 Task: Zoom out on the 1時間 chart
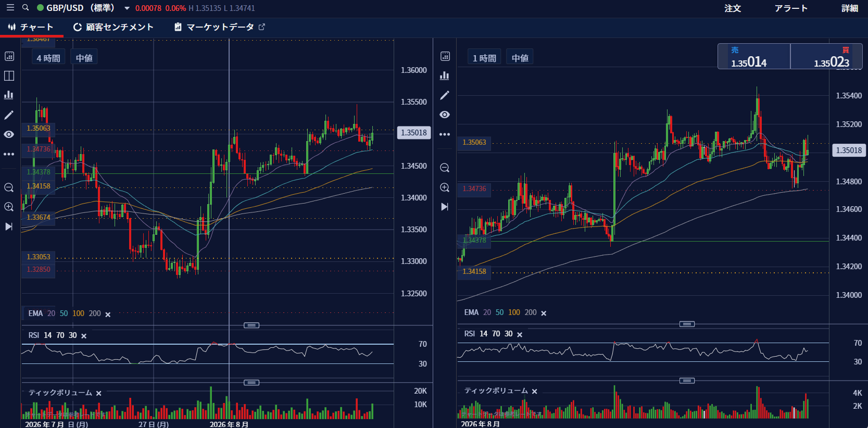(445, 168)
